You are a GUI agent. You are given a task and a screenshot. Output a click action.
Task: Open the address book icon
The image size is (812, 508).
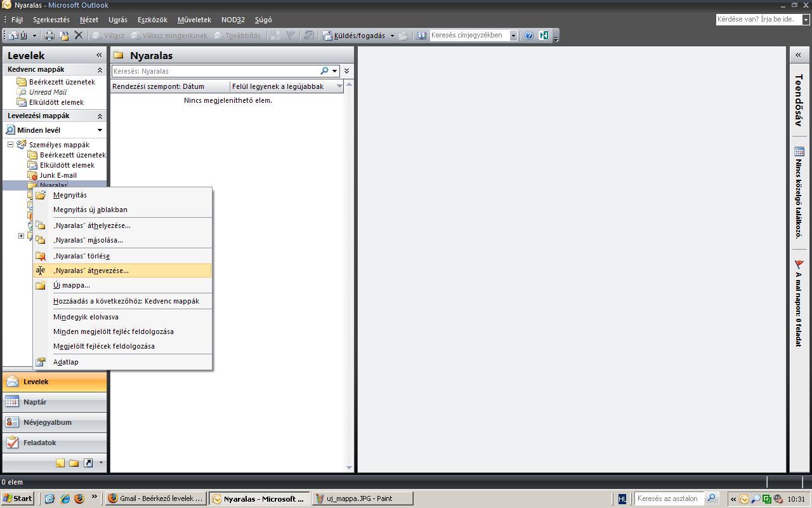pyautogui.click(x=421, y=36)
